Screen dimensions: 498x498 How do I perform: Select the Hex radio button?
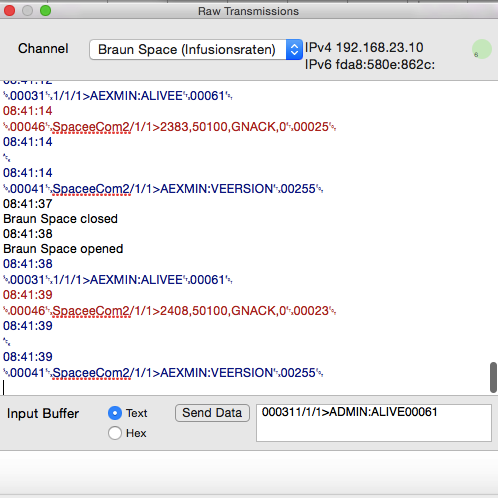pos(115,433)
